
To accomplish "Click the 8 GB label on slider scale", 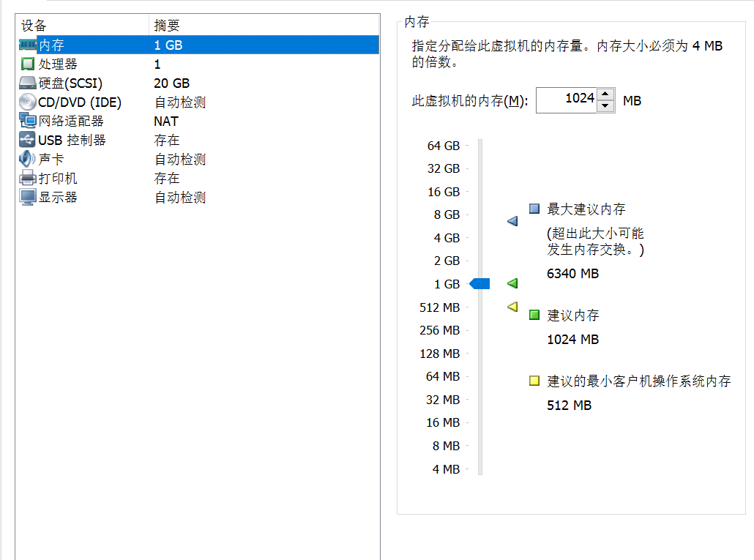I will point(447,214).
